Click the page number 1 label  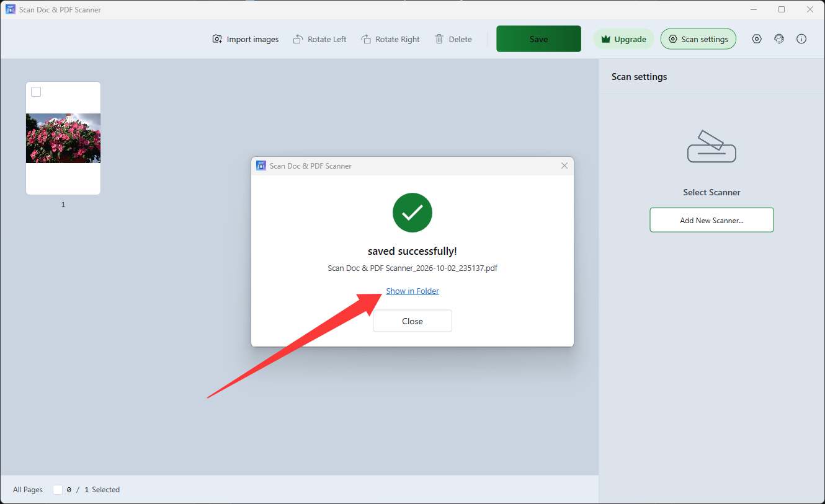tap(63, 205)
